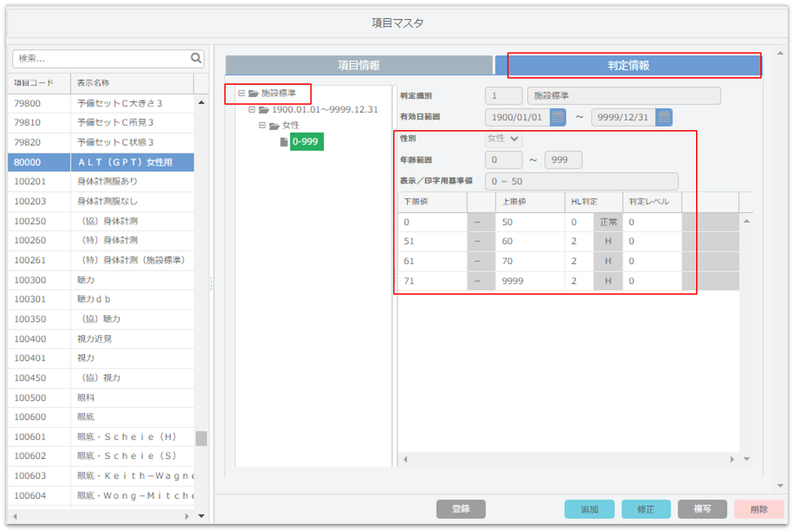Click the 施設標準 folder icon

[x=253, y=93]
